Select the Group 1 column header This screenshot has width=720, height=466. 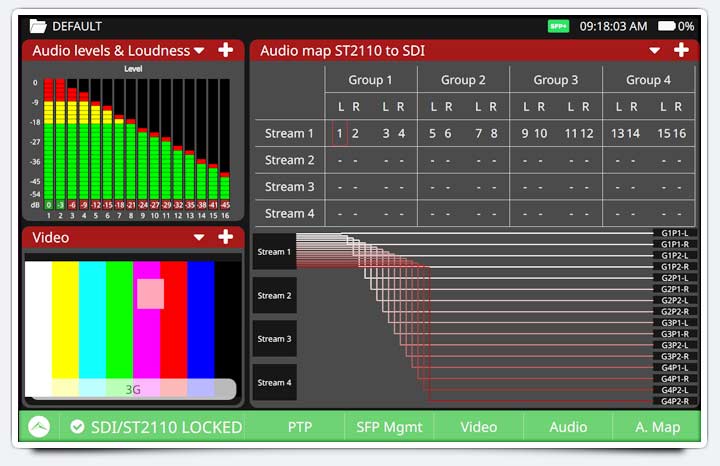371,80
